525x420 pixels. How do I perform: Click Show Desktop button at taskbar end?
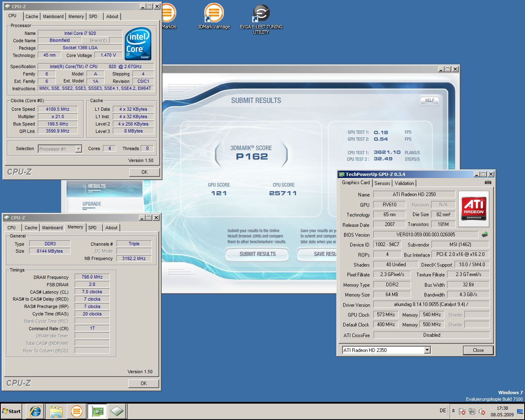point(520,411)
